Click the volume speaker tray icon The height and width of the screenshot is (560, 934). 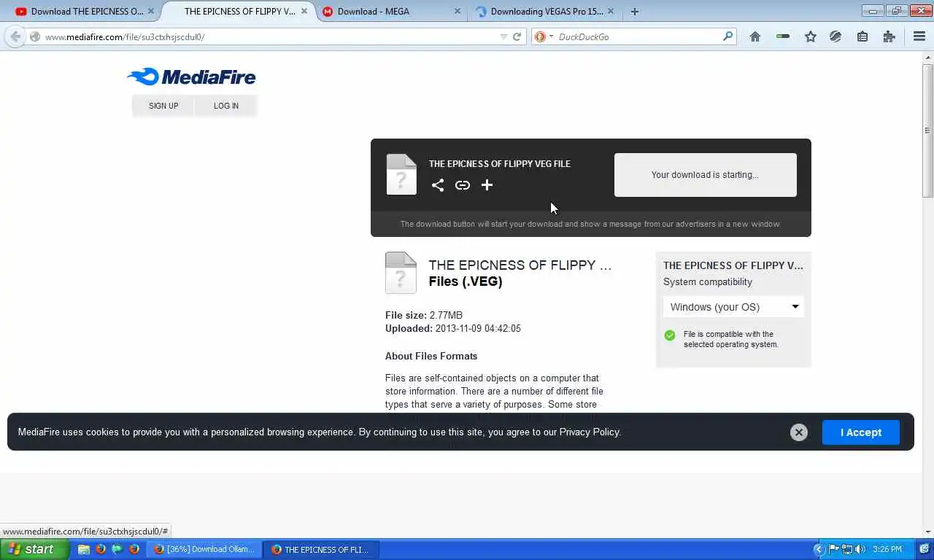[x=860, y=550]
